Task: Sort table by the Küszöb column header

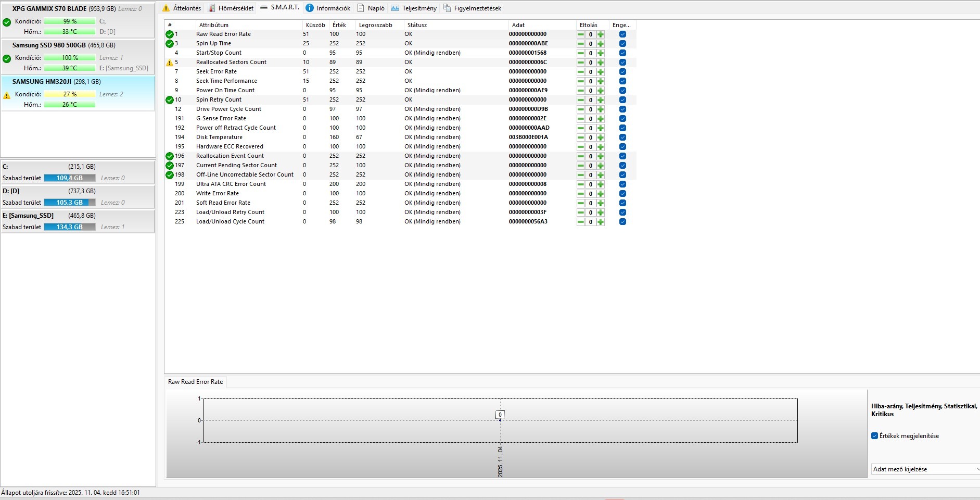Action: [315, 25]
